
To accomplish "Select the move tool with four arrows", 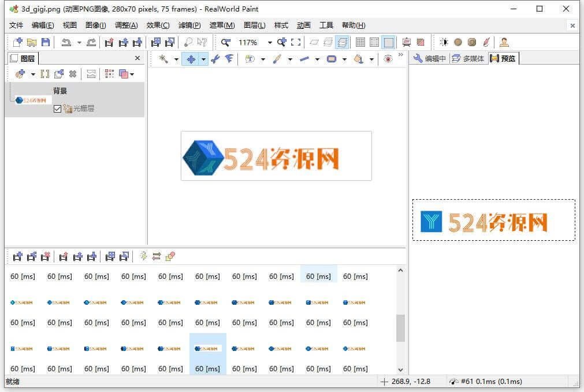I will [x=191, y=59].
